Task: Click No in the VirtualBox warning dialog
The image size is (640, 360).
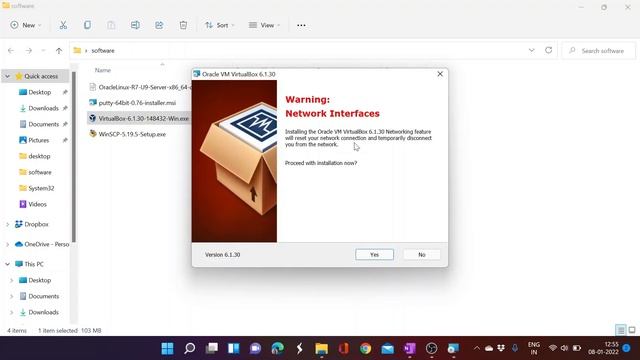Action: tap(422, 254)
